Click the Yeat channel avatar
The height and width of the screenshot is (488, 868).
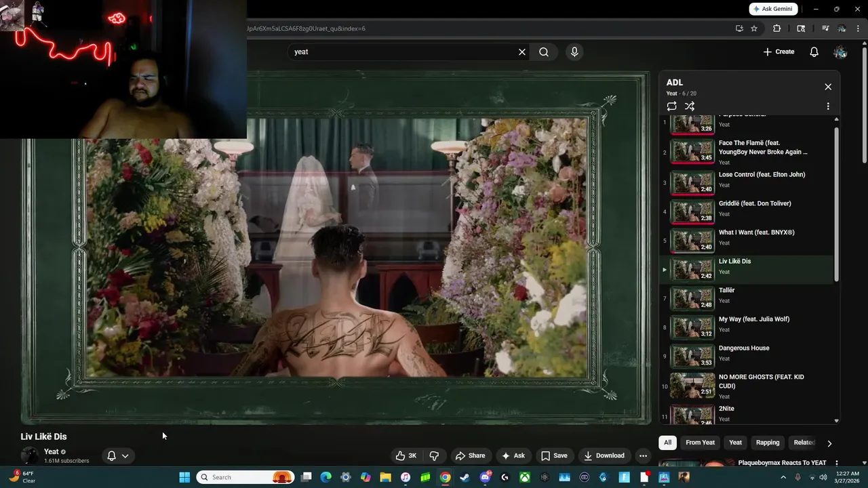pos(30,455)
